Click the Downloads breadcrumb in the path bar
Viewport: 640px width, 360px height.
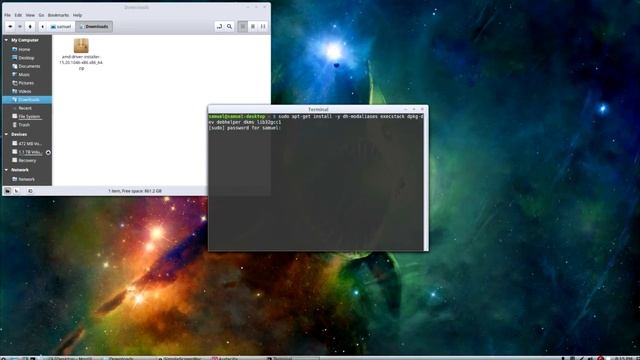tap(94, 27)
